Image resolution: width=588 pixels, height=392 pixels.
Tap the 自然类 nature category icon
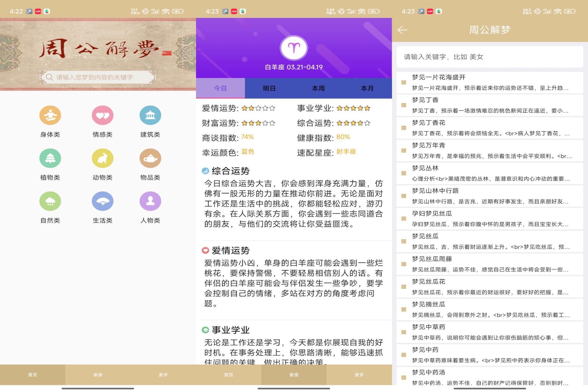[x=50, y=202]
